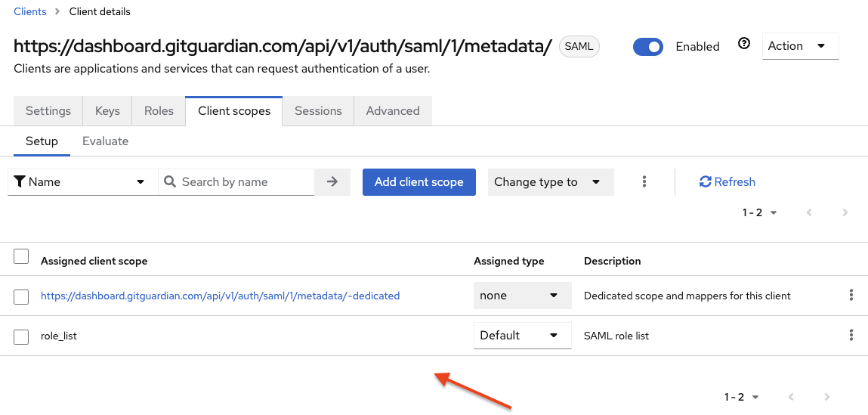868x415 pixels.
Task: Switch to the Roles tab
Action: coord(159,111)
